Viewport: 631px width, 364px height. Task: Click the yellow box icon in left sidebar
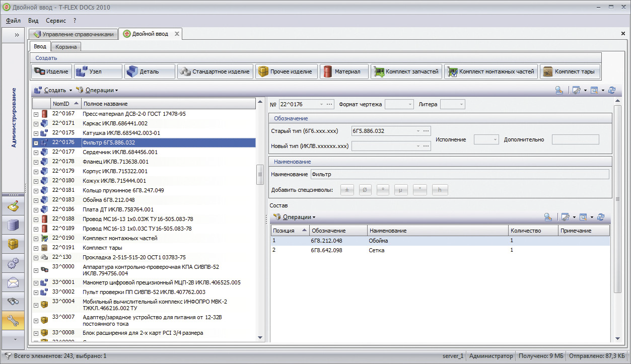click(x=13, y=245)
